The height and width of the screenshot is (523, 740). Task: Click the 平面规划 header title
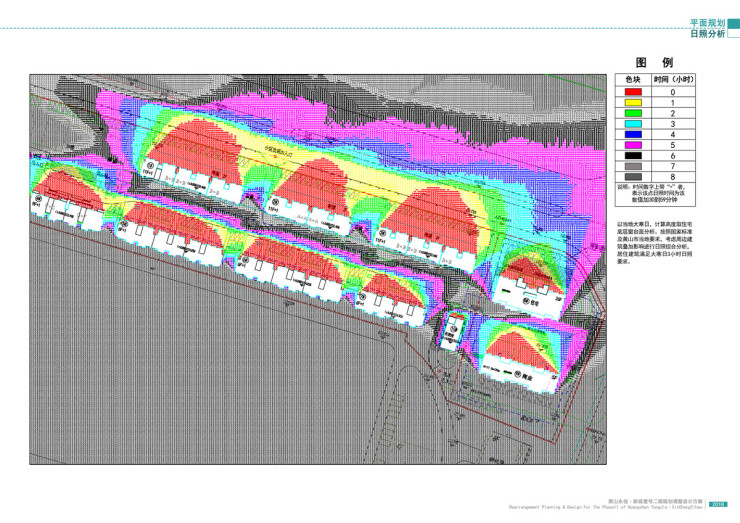707,22
